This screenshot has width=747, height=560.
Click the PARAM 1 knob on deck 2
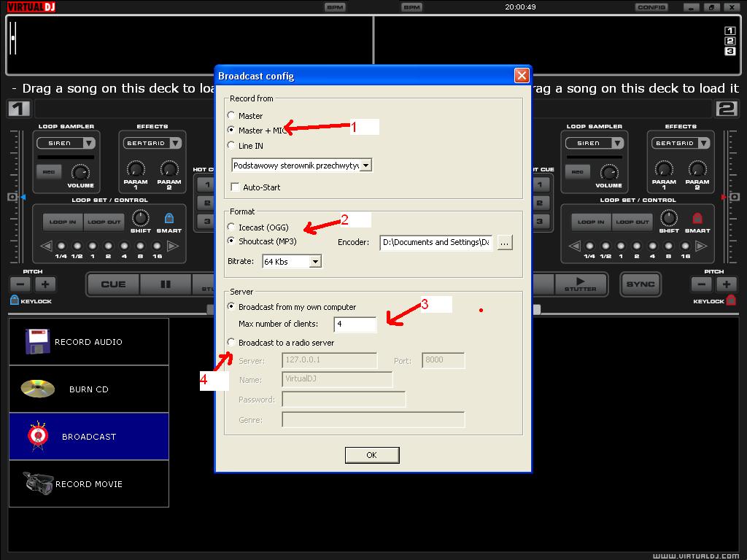coord(664,168)
